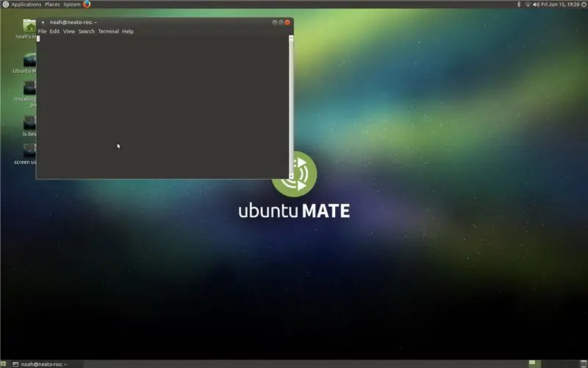Minimize the terminal window
588x368 pixels.
274,22
